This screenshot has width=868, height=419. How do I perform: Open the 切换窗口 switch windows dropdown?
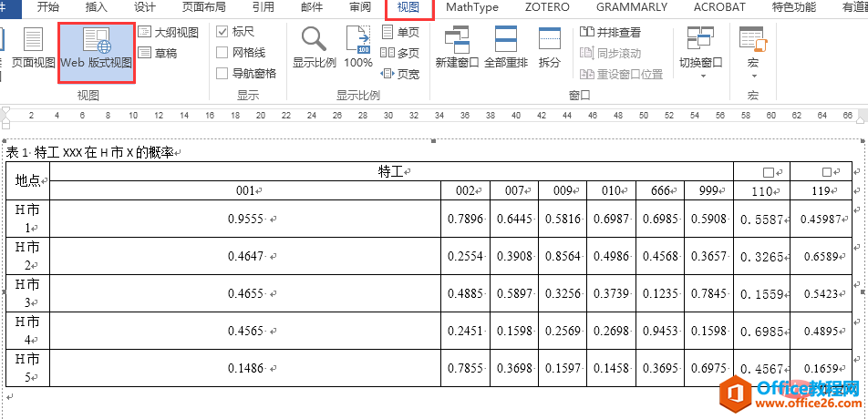point(701,53)
